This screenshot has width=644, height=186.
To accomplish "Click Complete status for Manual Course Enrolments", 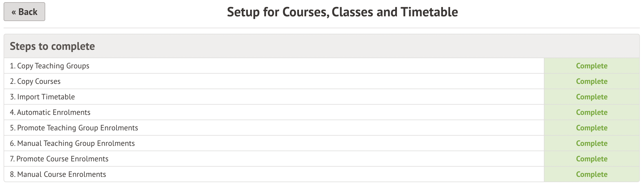I will [x=592, y=174].
